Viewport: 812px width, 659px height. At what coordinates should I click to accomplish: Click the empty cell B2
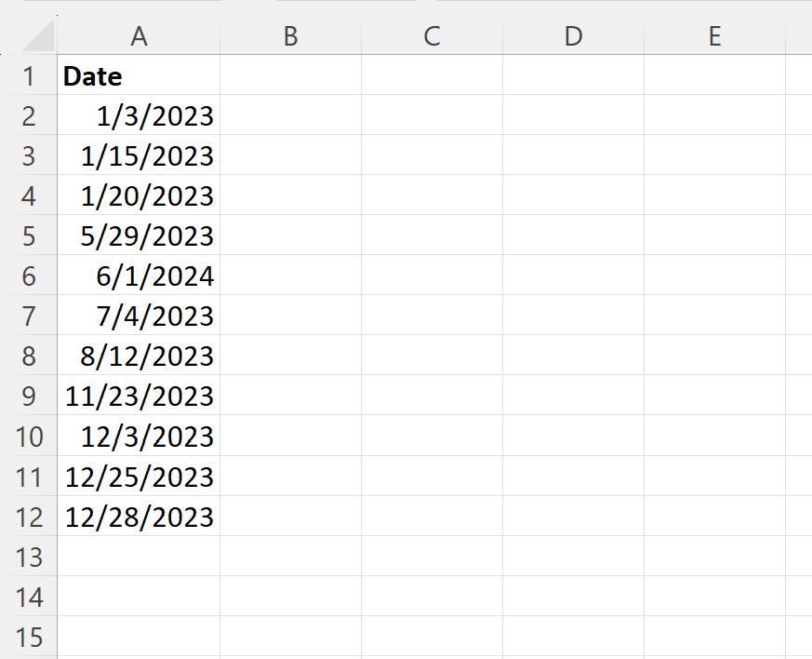(x=290, y=115)
